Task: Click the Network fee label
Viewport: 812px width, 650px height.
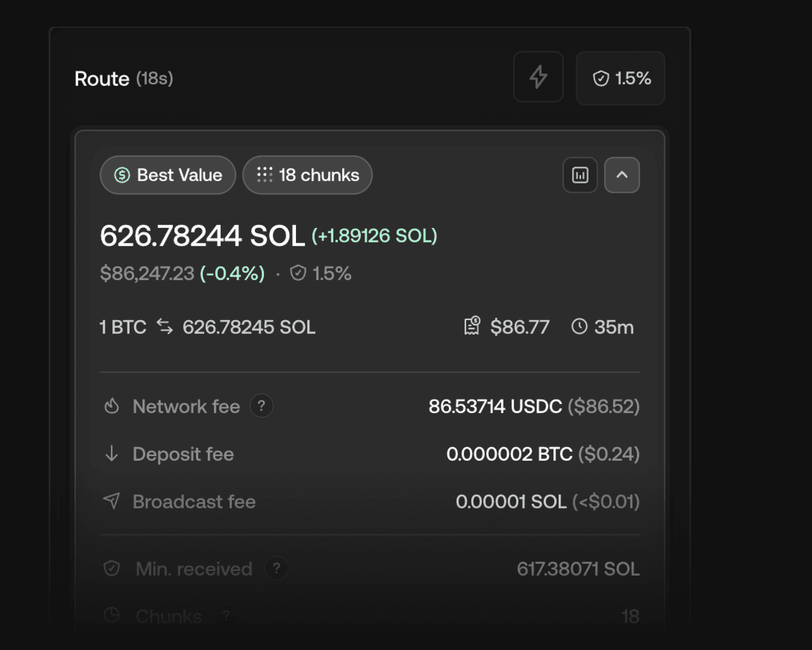Action: [x=186, y=406]
